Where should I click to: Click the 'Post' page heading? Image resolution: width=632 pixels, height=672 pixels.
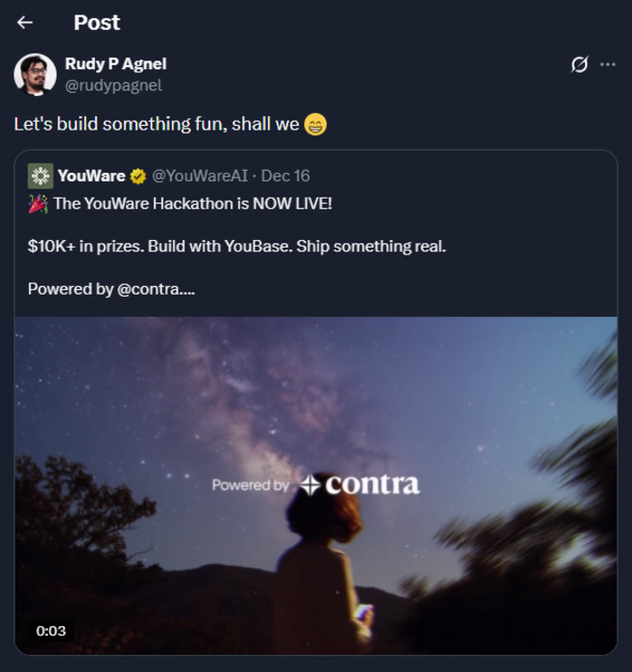[97, 22]
